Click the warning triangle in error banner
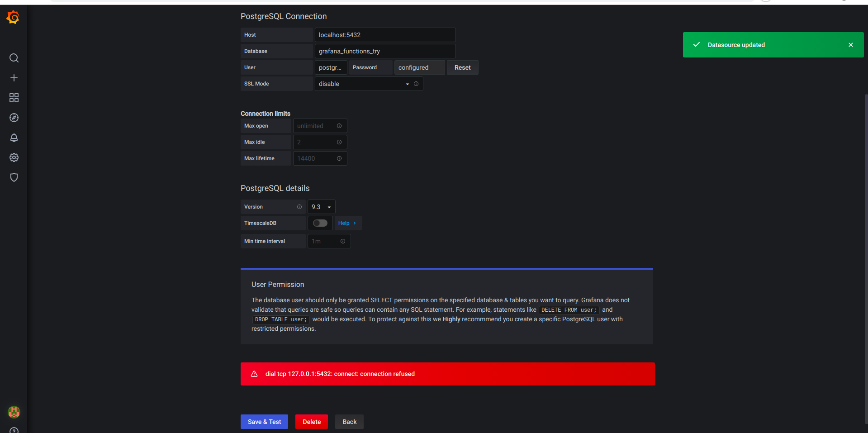 point(254,374)
